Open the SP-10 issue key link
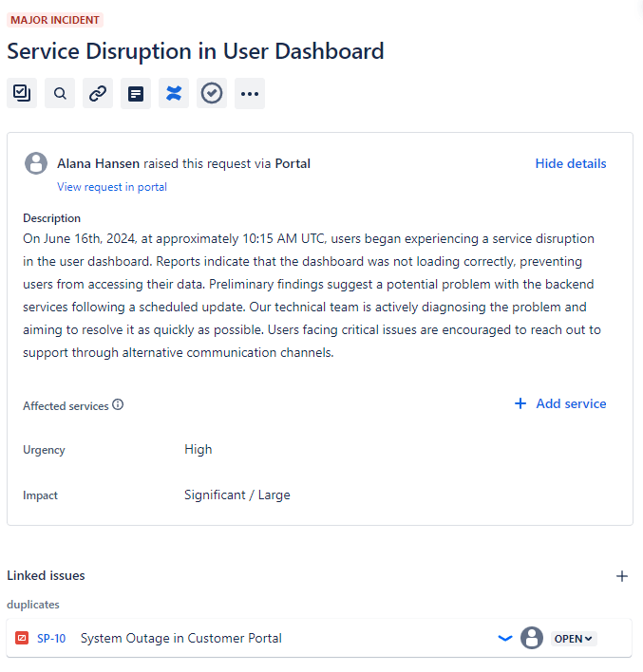The width and height of the screenshot is (643, 672). tap(51, 638)
